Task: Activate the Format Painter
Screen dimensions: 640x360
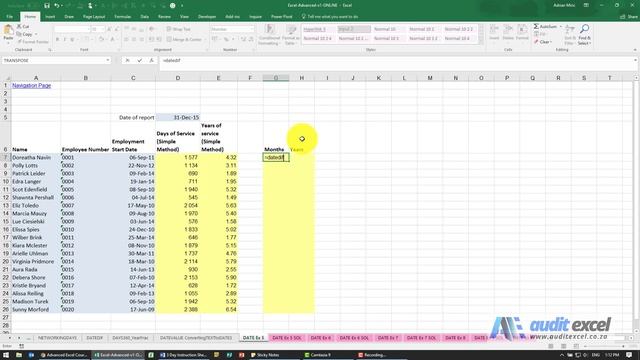Action: click(x=33, y=42)
